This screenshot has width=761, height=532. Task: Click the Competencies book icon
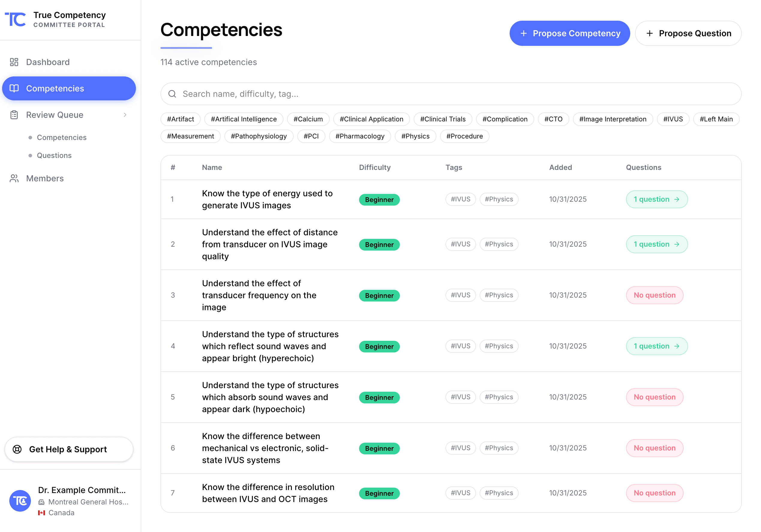click(x=15, y=88)
